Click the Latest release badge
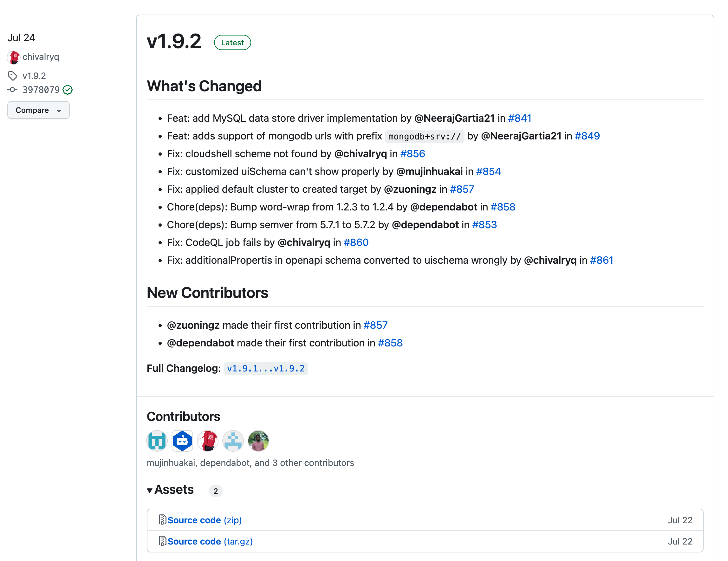Viewport: 728px width, 561px height. pyautogui.click(x=232, y=43)
